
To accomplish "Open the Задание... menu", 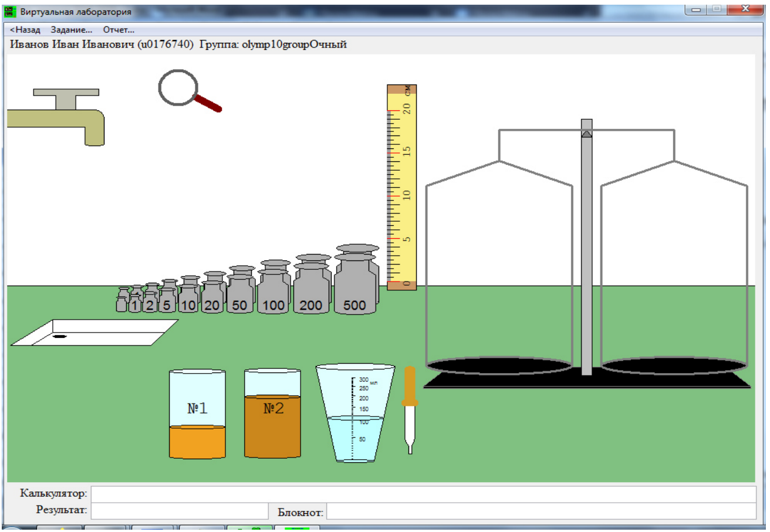I will (72, 29).
